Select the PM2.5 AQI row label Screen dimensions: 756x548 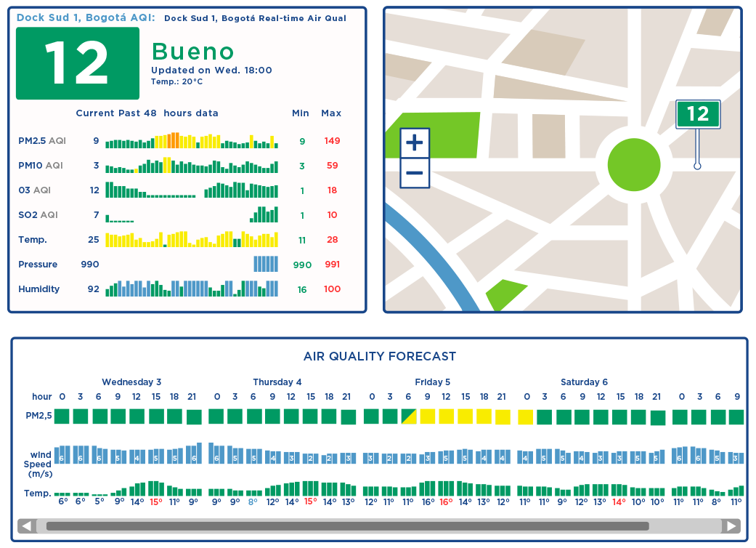(42, 141)
